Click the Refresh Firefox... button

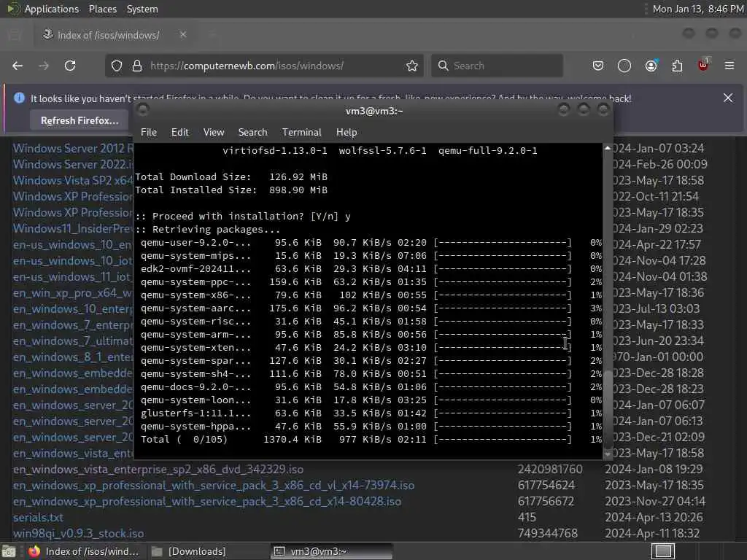[x=80, y=120]
